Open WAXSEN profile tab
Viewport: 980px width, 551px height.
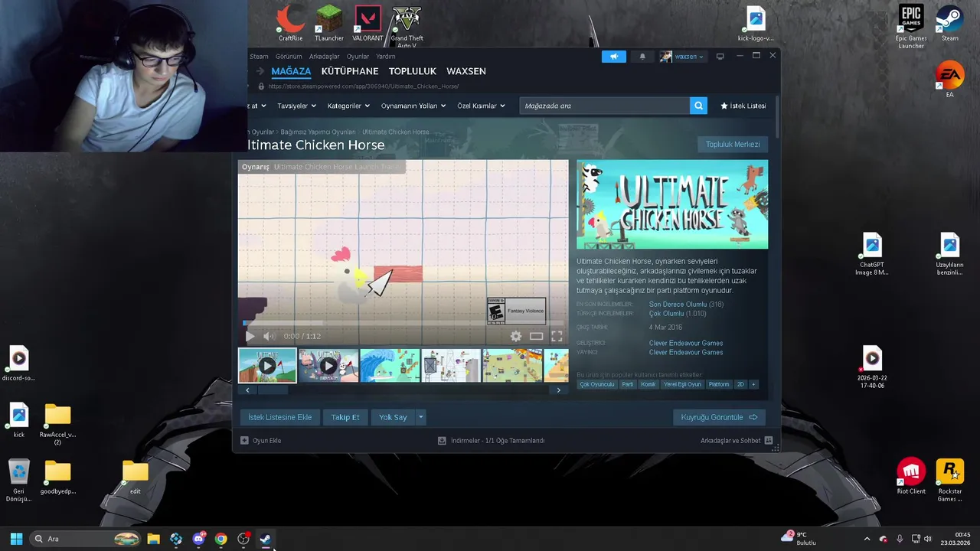click(x=466, y=71)
